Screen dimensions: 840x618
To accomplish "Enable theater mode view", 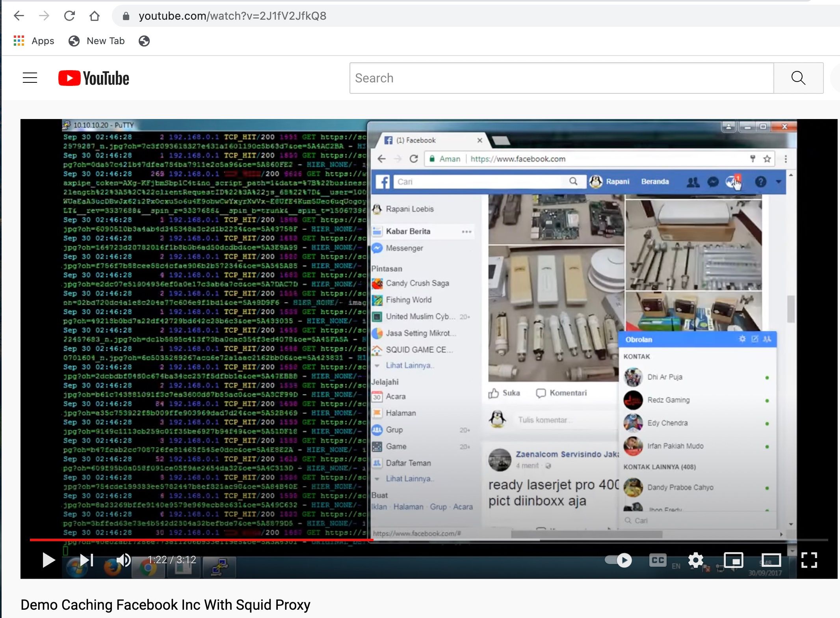I will (x=771, y=560).
